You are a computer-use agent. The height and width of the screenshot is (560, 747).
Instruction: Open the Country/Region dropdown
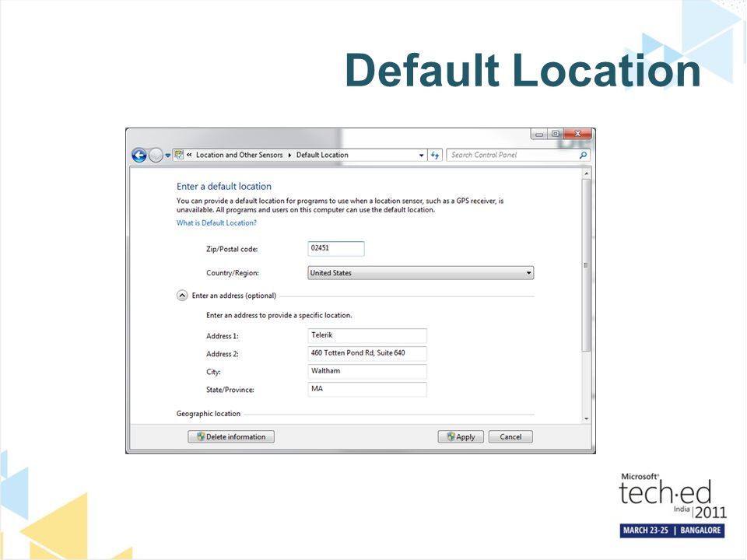coord(421,273)
